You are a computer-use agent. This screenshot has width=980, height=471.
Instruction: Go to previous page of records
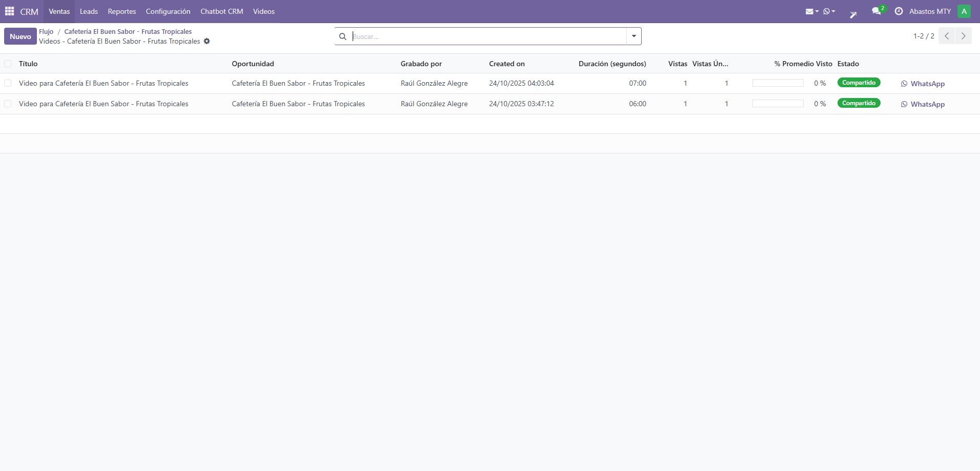(947, 36)
